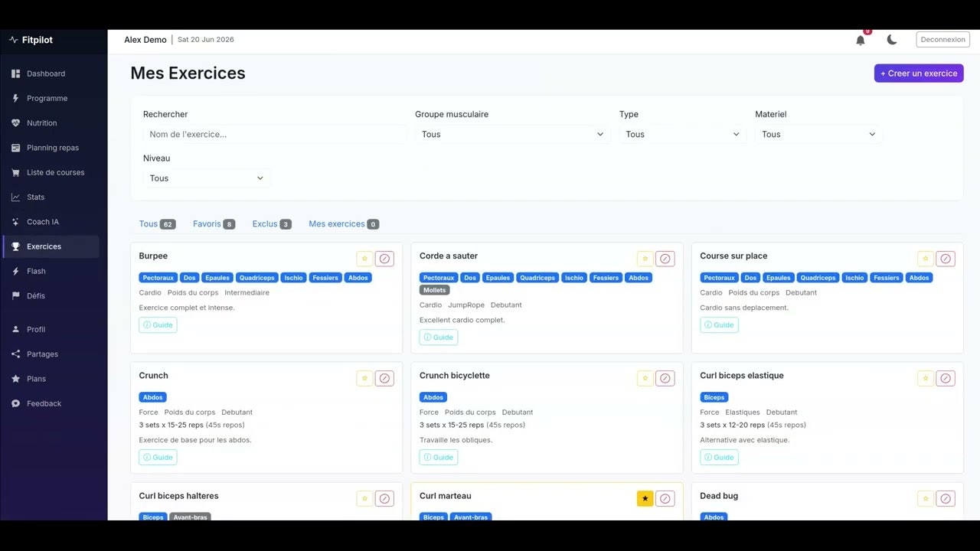Star Course sur place as favorite
The image size is (980, 551).
coord(926,259)
